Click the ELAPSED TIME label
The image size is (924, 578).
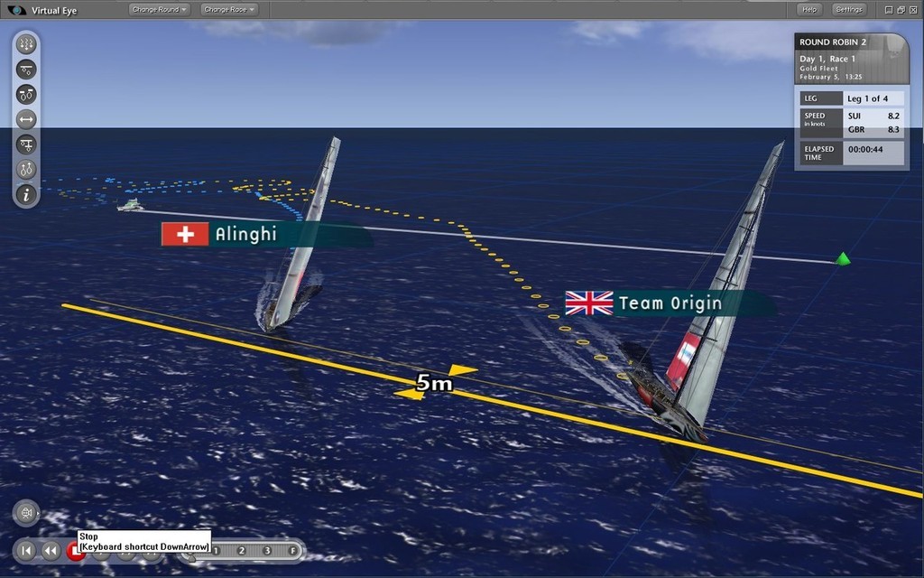819,154
